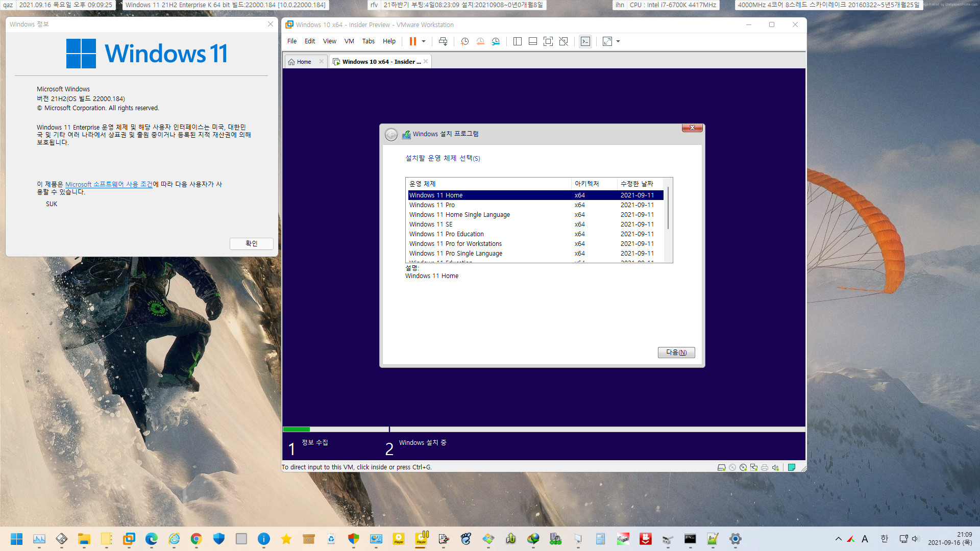Click the 운영 체제 column header

pos(488,184)
